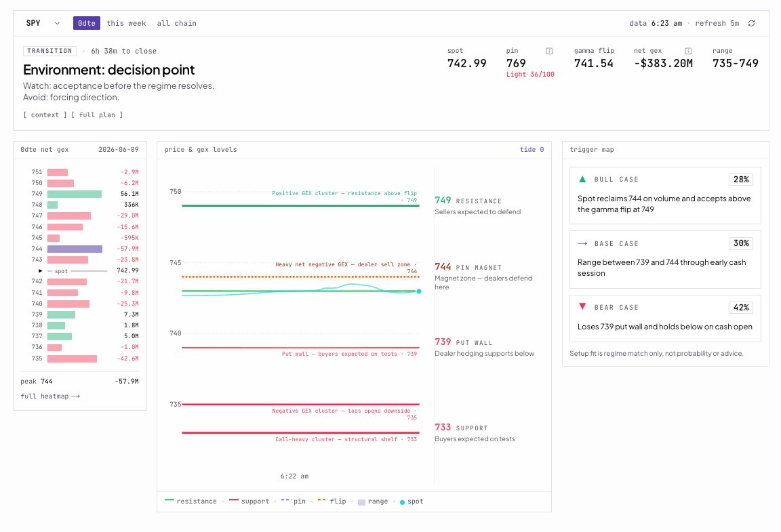This screenshot has width=781, height=532.
Task: Click the 6h 38m to close text
Action: 123,51
